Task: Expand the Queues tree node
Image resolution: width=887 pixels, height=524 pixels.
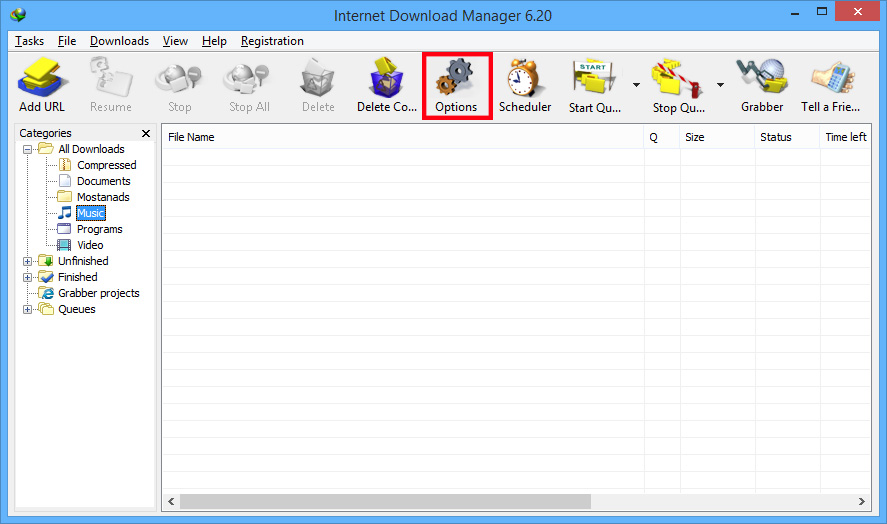Action: [27, 310]
